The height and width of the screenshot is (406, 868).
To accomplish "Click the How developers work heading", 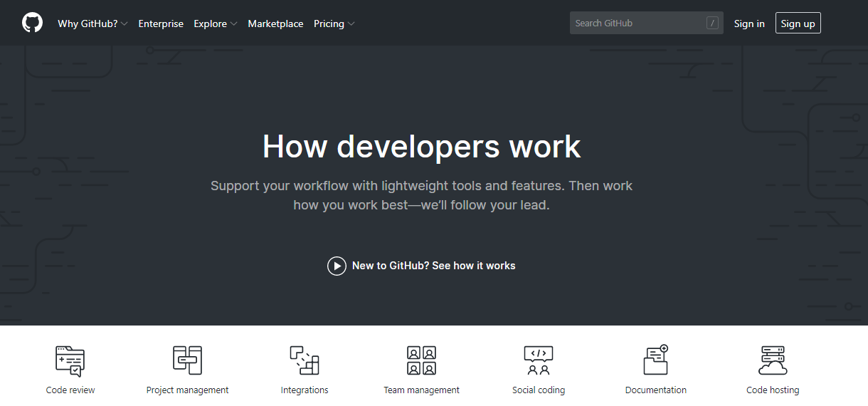I will (x=421, y=146).
